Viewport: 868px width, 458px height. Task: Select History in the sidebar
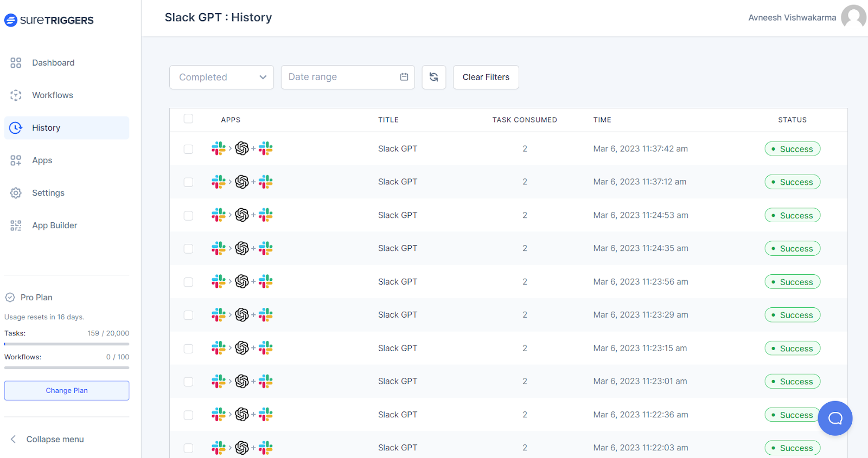click(x=67, y=128)
